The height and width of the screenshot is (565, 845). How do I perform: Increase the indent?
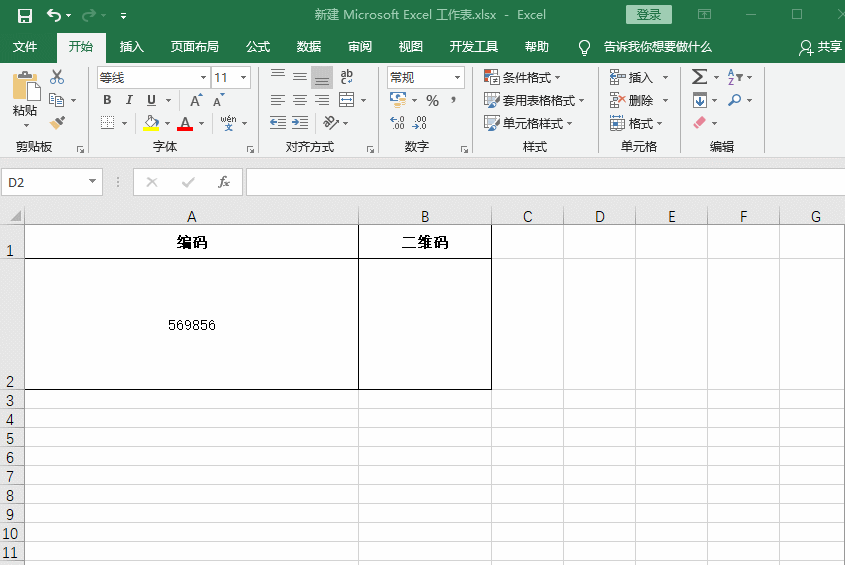click(x=300, y=123)
